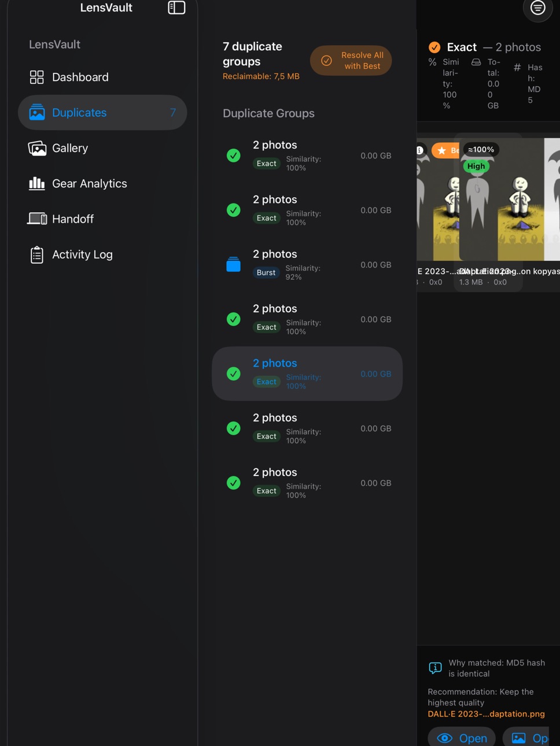Click 'Why matched: MD5 hash is identical' text
Image resolution: width=560 pixels, height=746 pixels.
[497, 669]
